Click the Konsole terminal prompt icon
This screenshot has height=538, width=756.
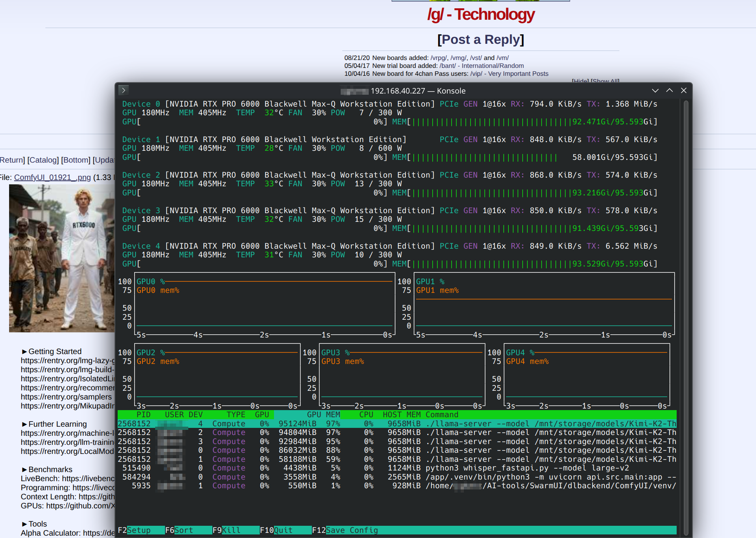pos(124,90)
